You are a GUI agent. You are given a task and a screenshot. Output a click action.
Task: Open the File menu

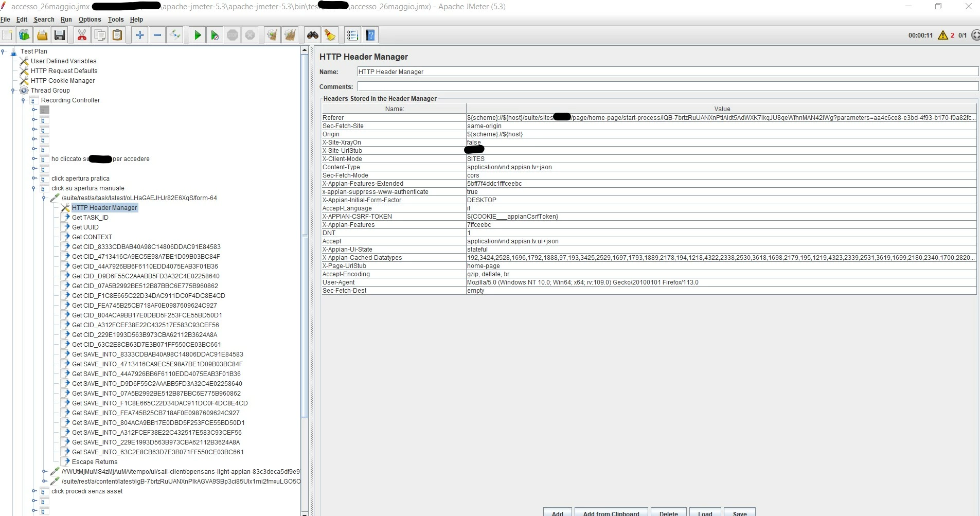5,20
